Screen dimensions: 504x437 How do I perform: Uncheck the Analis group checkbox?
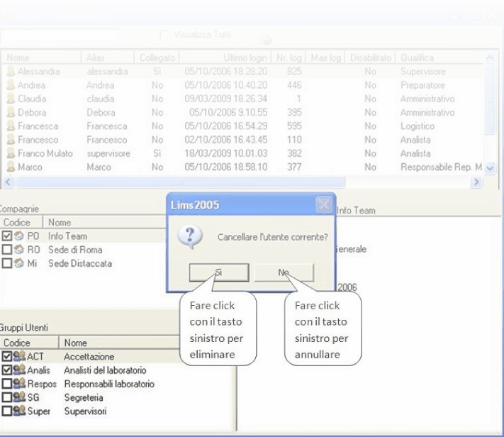coord(7,370)
